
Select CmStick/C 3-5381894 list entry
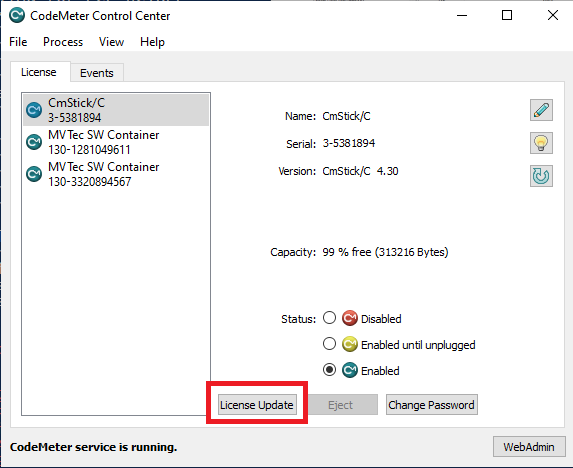116,110
